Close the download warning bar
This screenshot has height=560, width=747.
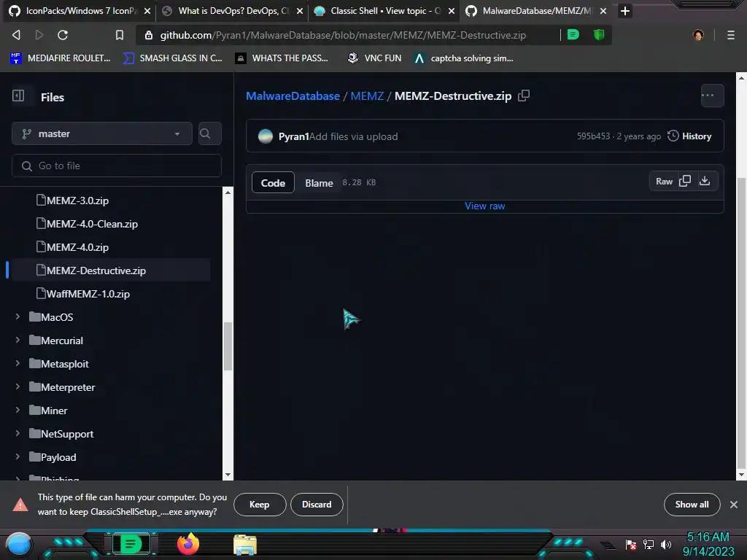tap(734, 505)
